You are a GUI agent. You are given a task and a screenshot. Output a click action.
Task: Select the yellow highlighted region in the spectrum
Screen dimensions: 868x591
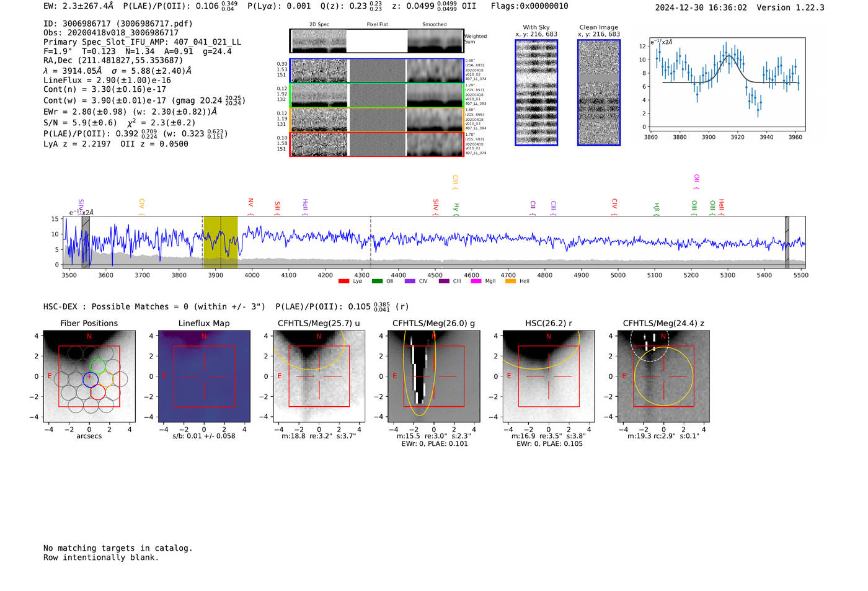point(221,242)
